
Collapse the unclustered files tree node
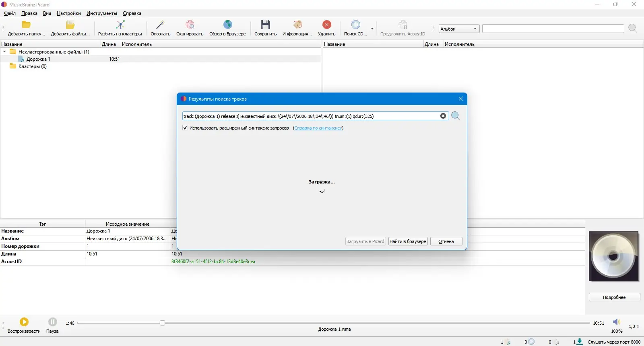(4, 51)
